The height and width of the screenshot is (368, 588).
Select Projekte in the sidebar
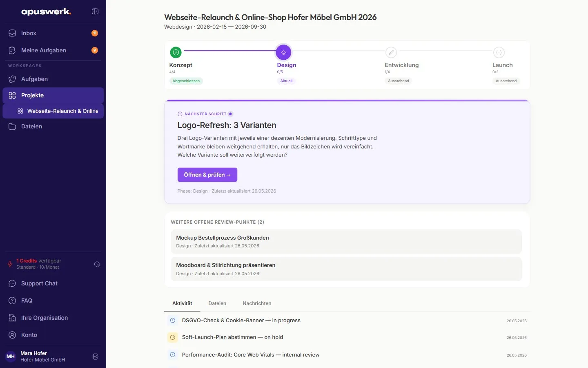tap(53, 95)
